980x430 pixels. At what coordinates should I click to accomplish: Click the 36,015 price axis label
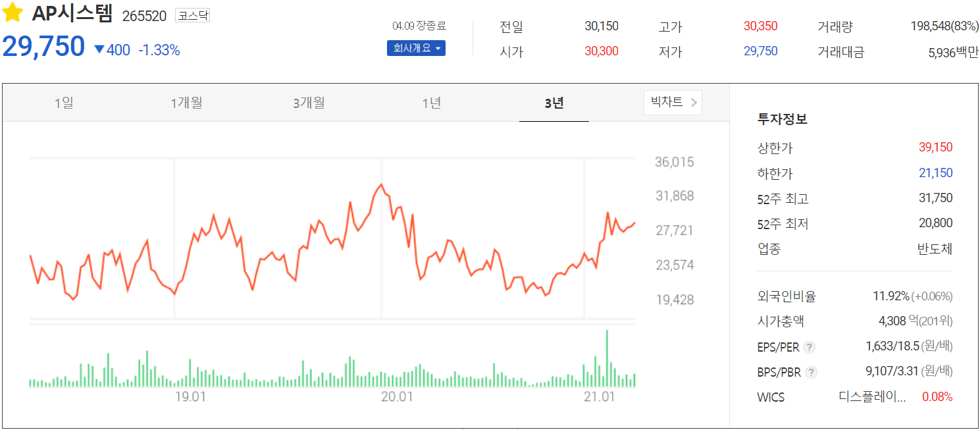point(674,162)
